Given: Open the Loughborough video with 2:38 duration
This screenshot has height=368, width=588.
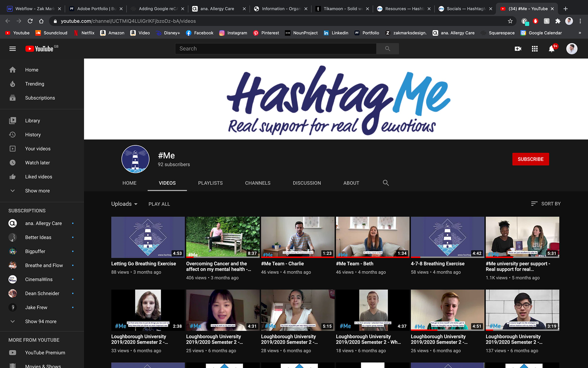Looking at the screenshot, I should 148,310.
